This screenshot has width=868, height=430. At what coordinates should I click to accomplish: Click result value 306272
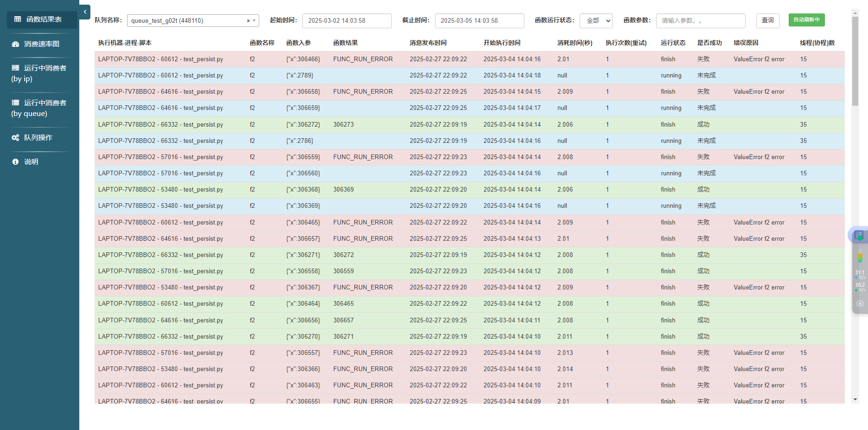click(x=344, y=255)
